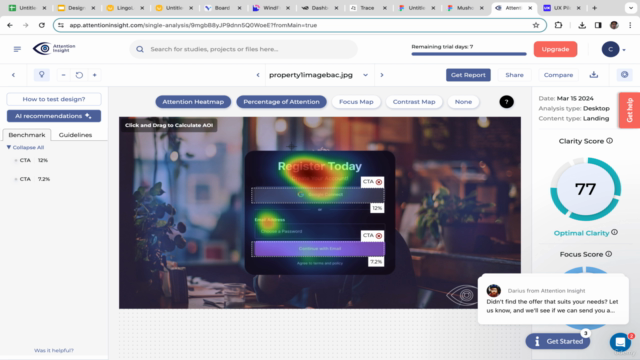Viewport: 640px width, 360px height.
Task: Show next file with right arrow near filename
Action: tap(382, 75)
